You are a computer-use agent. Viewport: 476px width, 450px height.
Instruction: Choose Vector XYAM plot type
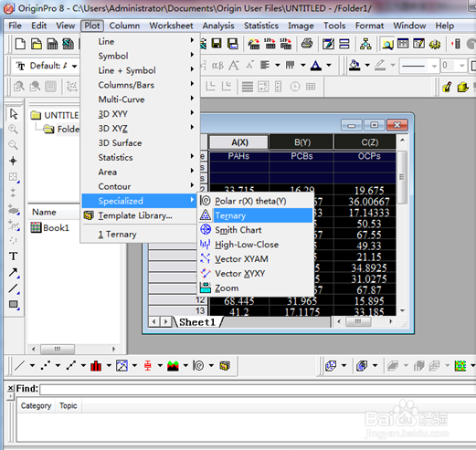tap(256, 259)
